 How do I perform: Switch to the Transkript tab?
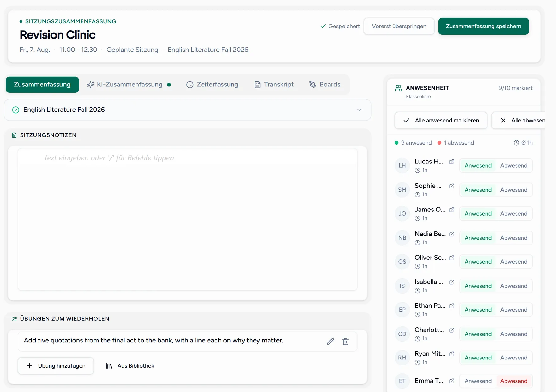[274, 85]
